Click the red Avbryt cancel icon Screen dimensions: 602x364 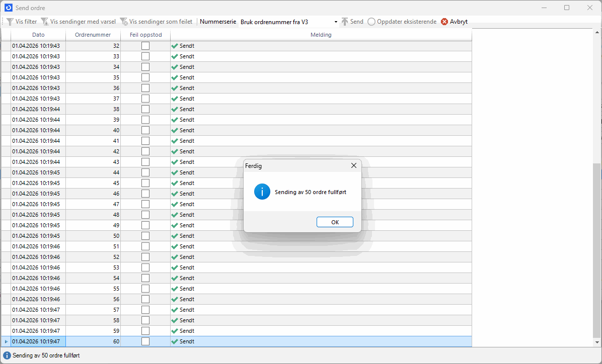(x=444, y=22)
